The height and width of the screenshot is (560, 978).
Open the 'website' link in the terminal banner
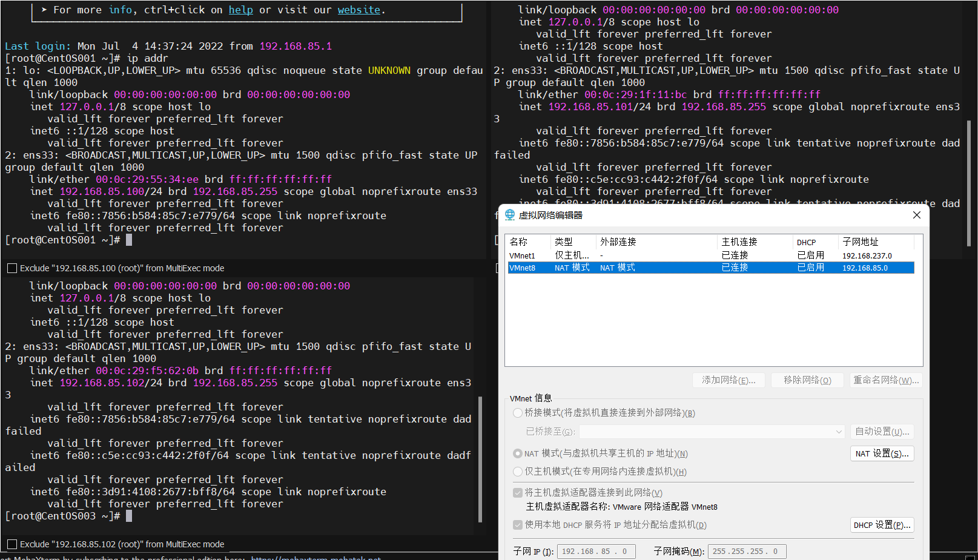pos(359,10)
